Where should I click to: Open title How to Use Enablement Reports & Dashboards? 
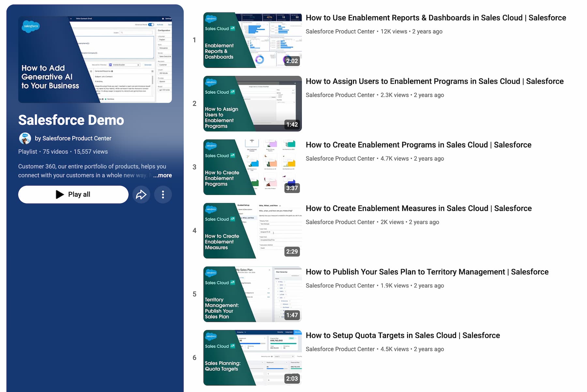(x=436, y=18)
